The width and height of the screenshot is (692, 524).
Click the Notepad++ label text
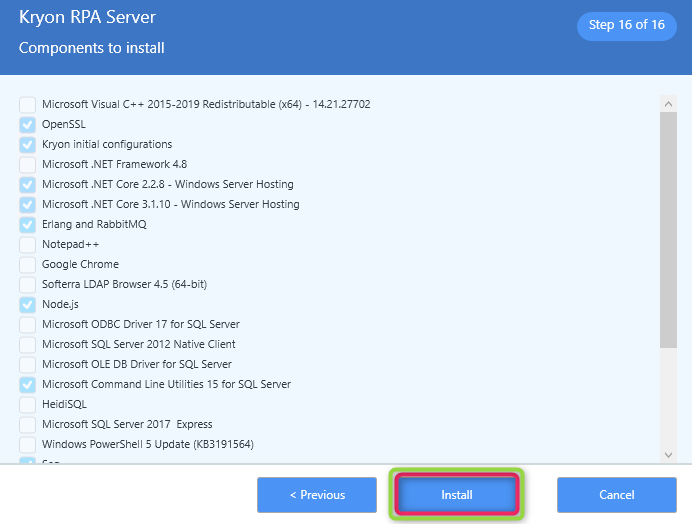[71, 244]
